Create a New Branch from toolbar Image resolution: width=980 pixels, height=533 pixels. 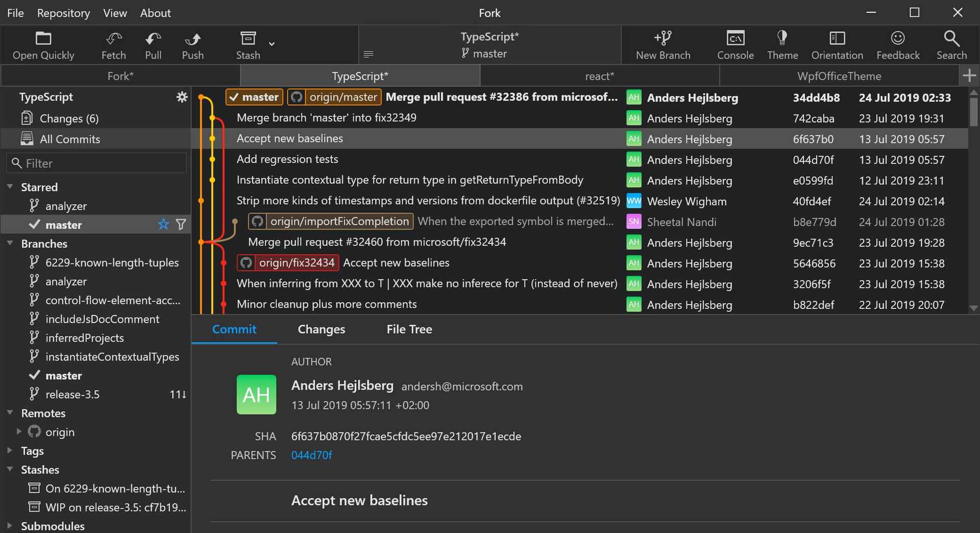point(663,45)
